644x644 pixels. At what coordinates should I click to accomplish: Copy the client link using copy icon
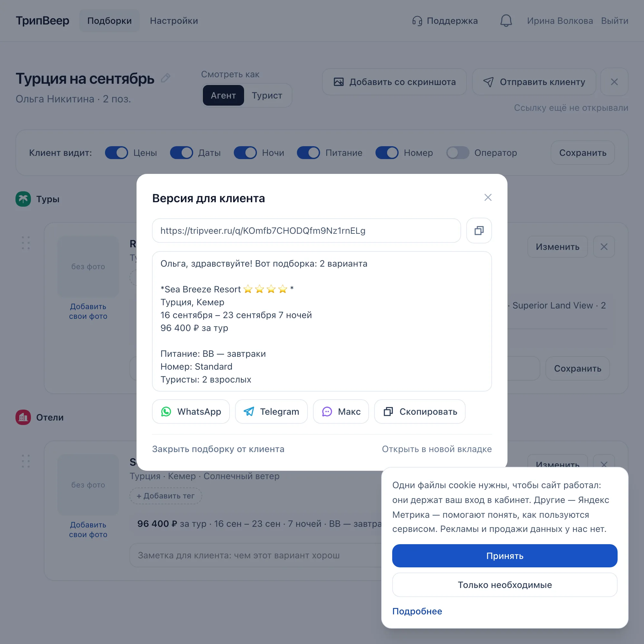click(479, 230)
